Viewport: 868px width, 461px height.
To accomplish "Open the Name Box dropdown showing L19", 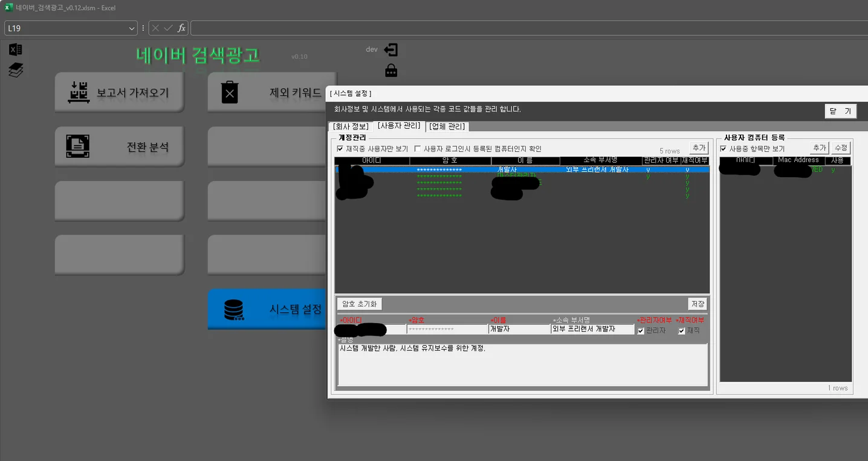I will coord(132,28).
